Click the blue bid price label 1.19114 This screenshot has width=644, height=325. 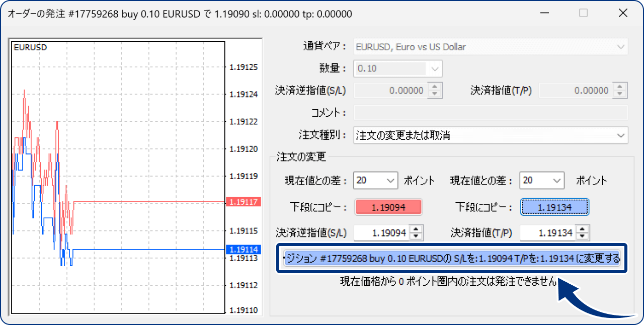point(244,249)
